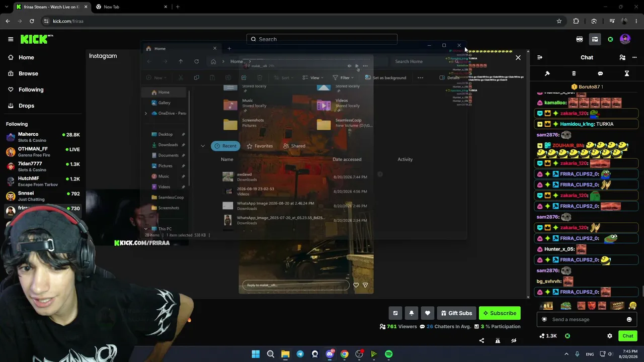Click the green Subscribe button
Image resolution: width=644 pixels, height=362 pixels.
500,313
